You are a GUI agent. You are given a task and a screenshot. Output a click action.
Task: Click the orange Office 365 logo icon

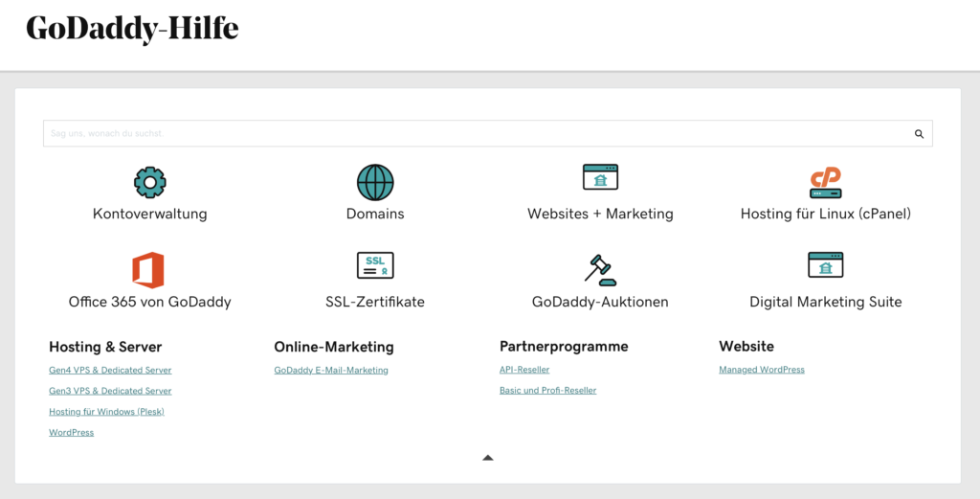click(x=148, y=270)
